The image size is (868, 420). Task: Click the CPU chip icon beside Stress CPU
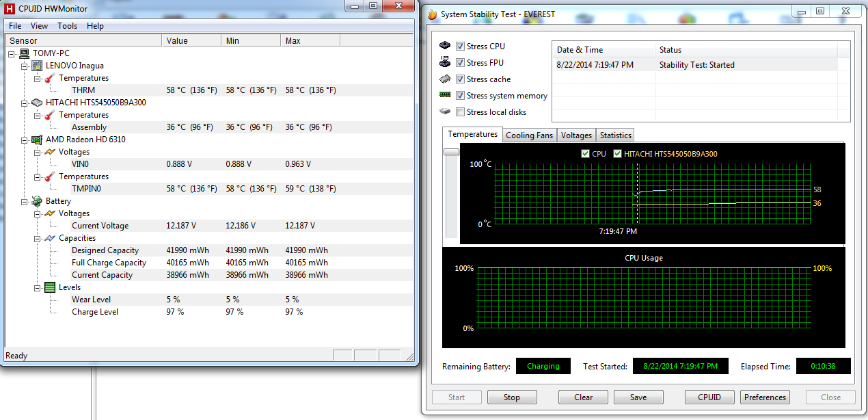click(445, 46)
